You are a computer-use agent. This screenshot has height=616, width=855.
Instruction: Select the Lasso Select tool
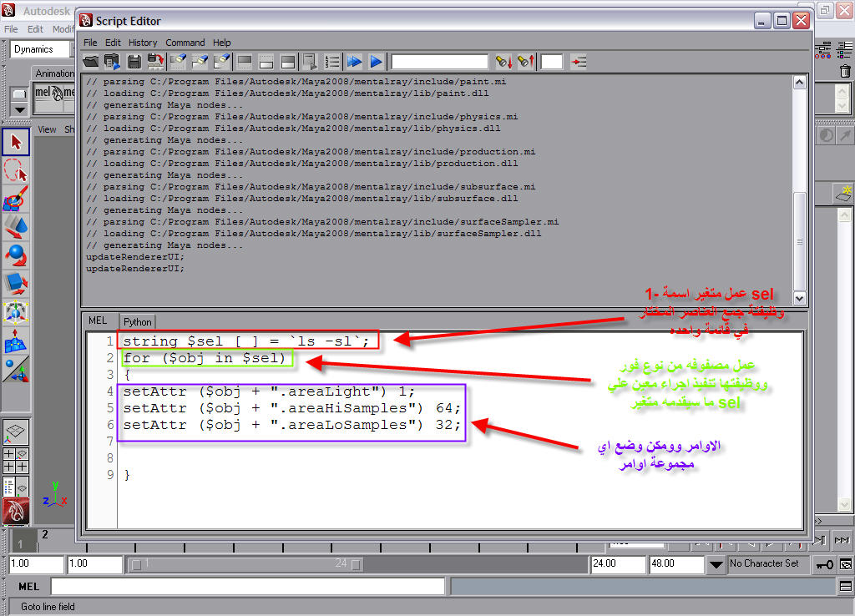16,170
